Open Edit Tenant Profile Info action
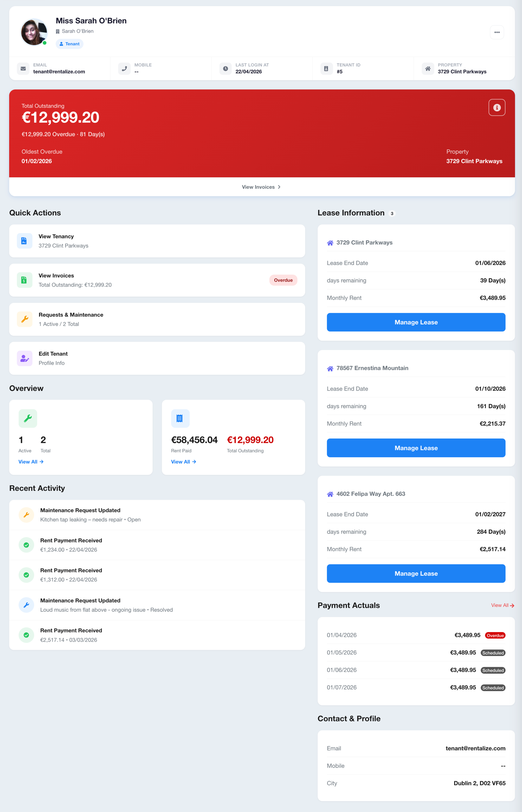 tap(157, 358)
